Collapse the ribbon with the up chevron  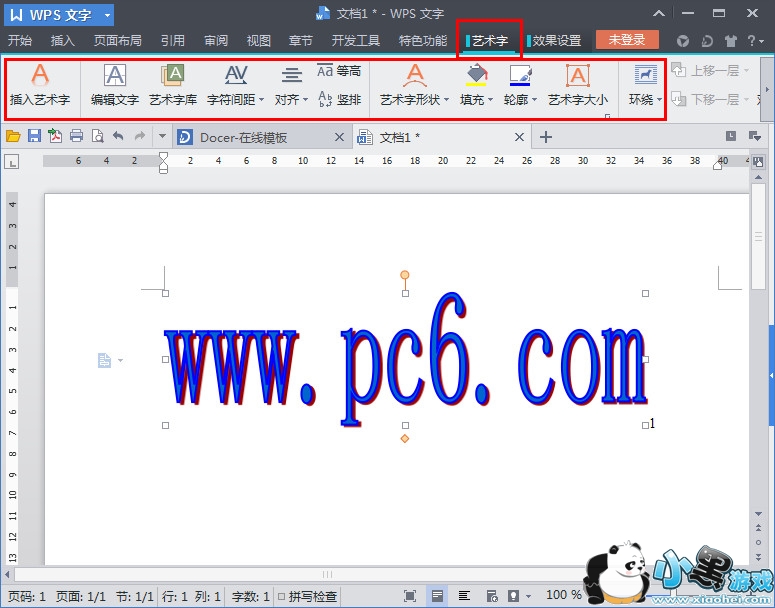click(659, 13)
